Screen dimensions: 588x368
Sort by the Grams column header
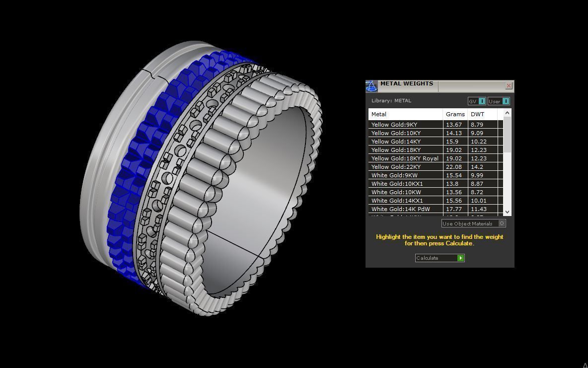pyautogui.click(x=455, y=114)
